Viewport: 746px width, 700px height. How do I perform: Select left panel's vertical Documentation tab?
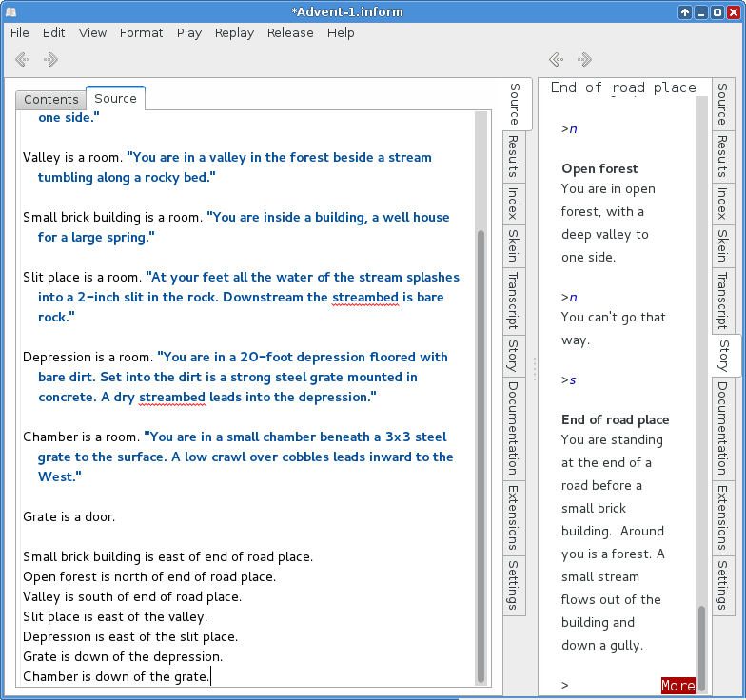pos(514,428)
